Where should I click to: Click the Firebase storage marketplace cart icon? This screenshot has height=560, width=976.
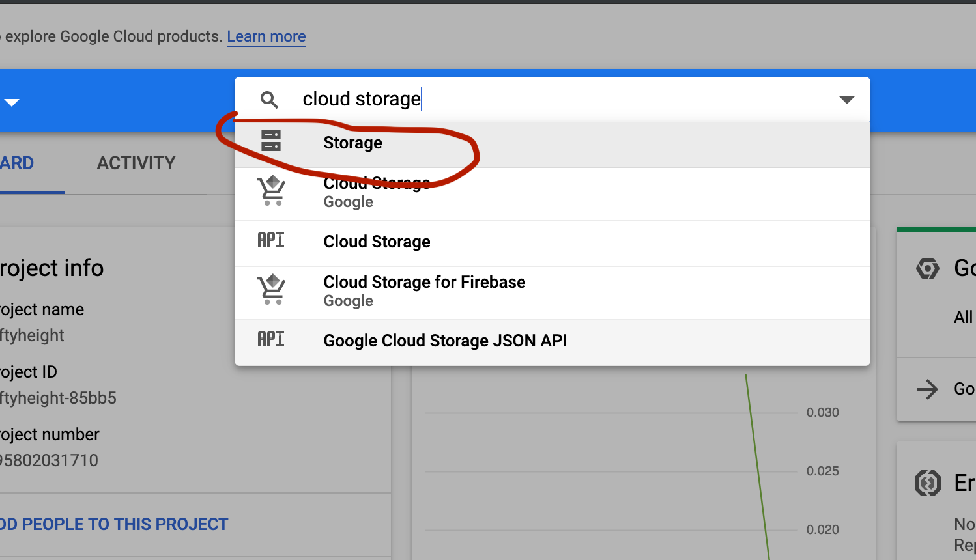point(271,290)
